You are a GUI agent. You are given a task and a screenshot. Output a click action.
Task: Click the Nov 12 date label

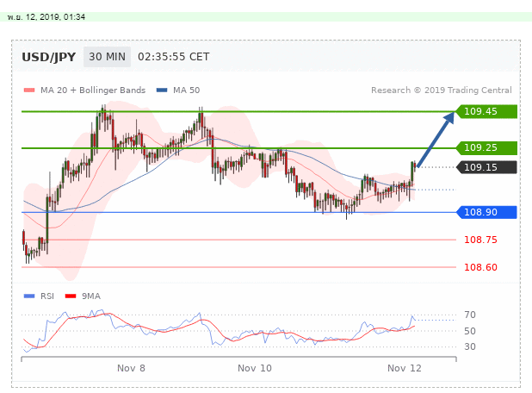tap(405, 368)
